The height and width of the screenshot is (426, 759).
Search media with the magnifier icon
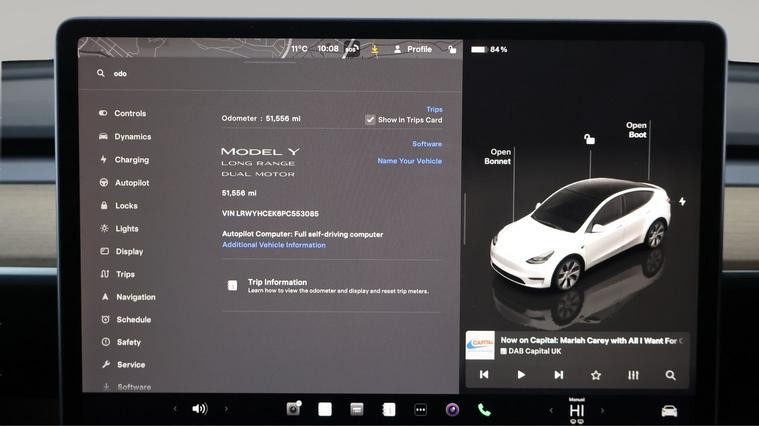(670, 375)
